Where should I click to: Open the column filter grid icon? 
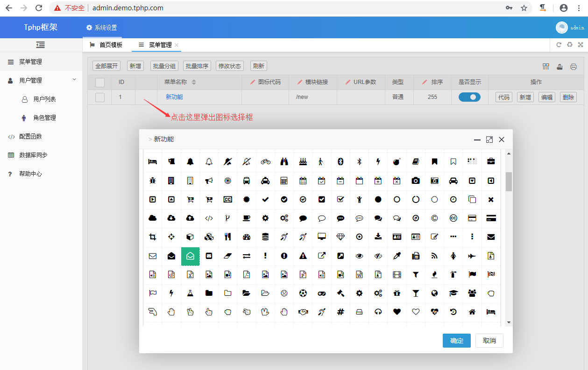pos(546,67)
